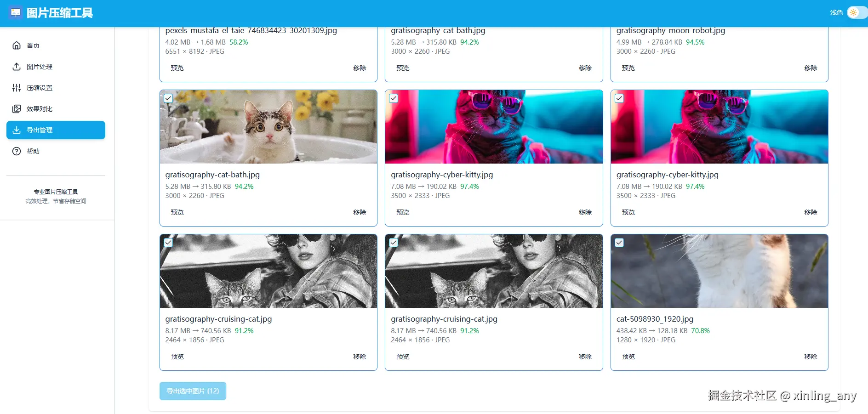Open the second black-and-white cruising-cat thumbnail
Image resolution: width=868 pixels, height=414 pixels.
494,271
